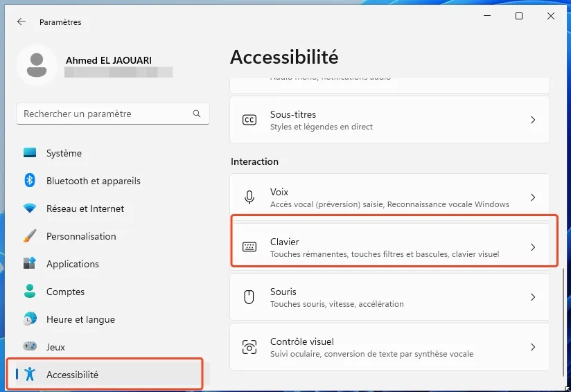This screenshot has height=392, width=571.
Task: Click the mouse Souris icon
Action: 249,297
